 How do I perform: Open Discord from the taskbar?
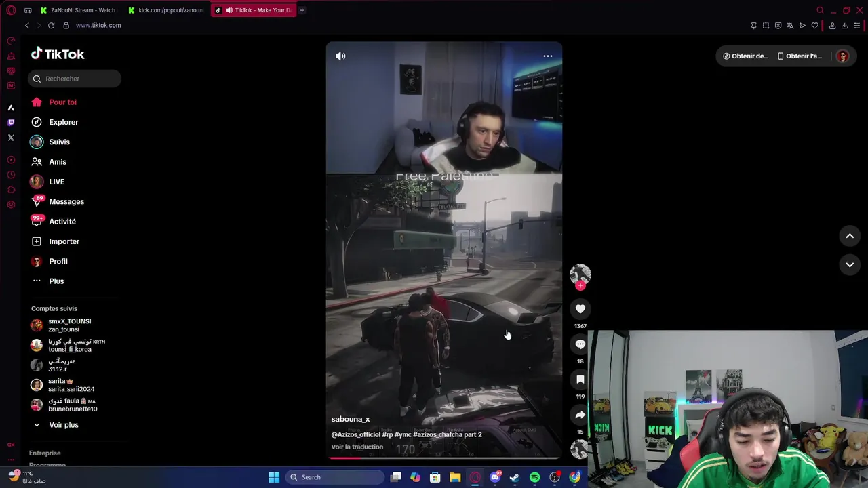(495, 477)
